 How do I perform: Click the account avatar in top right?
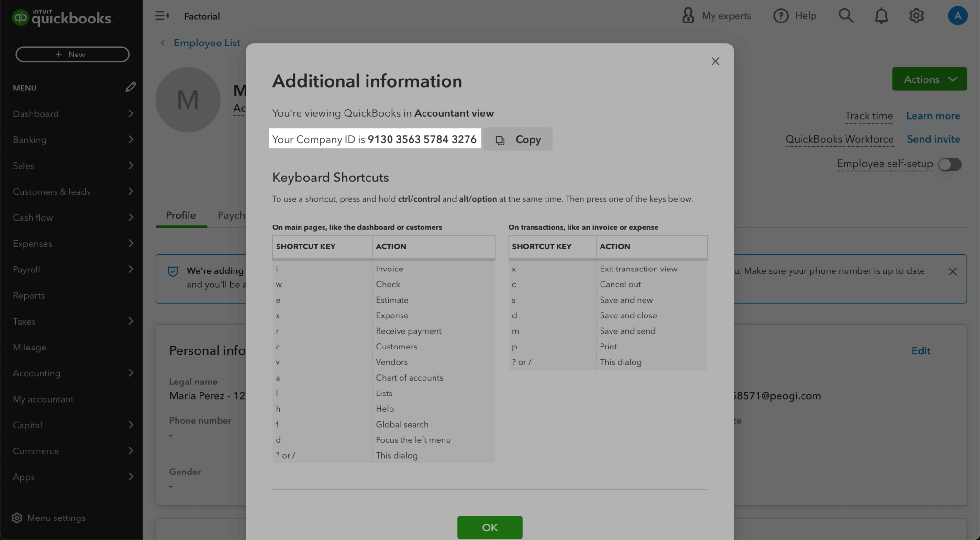click(x=958, y=15)
